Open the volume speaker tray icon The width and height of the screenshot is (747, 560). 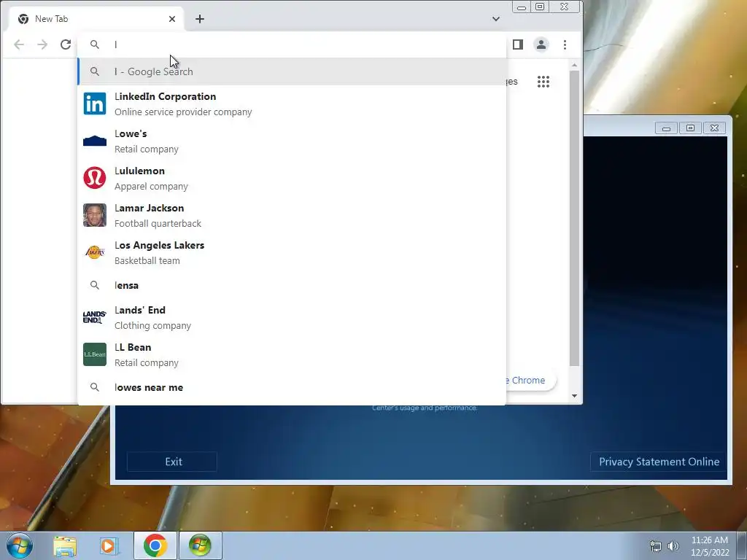[x=673, y=546]
